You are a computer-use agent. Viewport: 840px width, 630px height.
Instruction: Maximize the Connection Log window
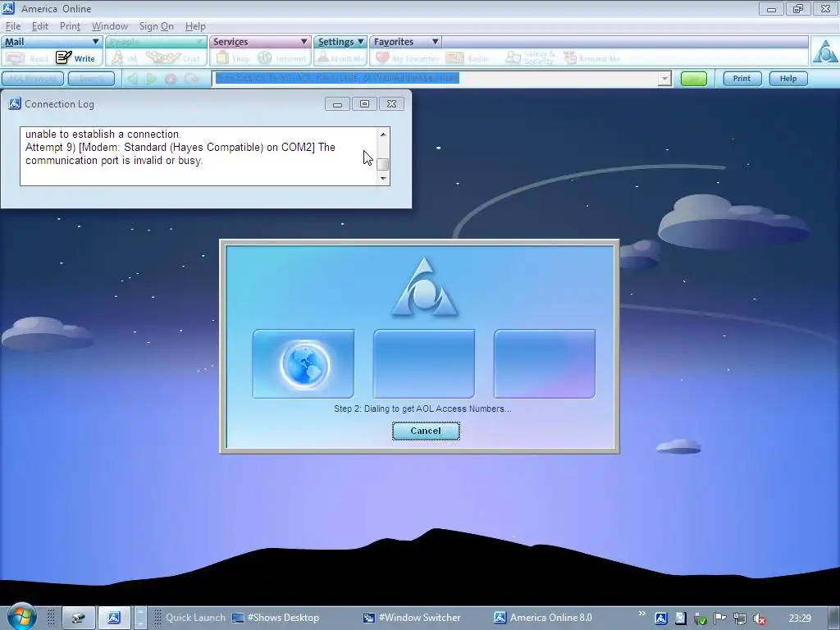coord(364,104)
